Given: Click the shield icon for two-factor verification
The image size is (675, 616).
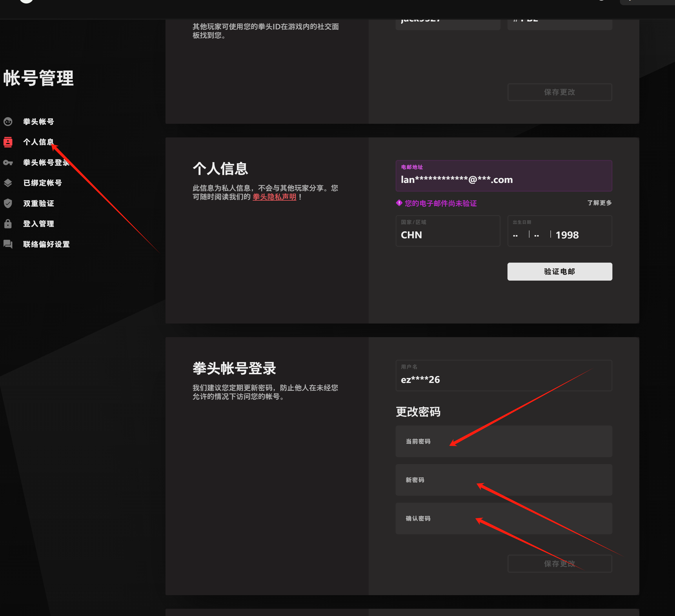Looking at the screenshot, I should [8, 203].
